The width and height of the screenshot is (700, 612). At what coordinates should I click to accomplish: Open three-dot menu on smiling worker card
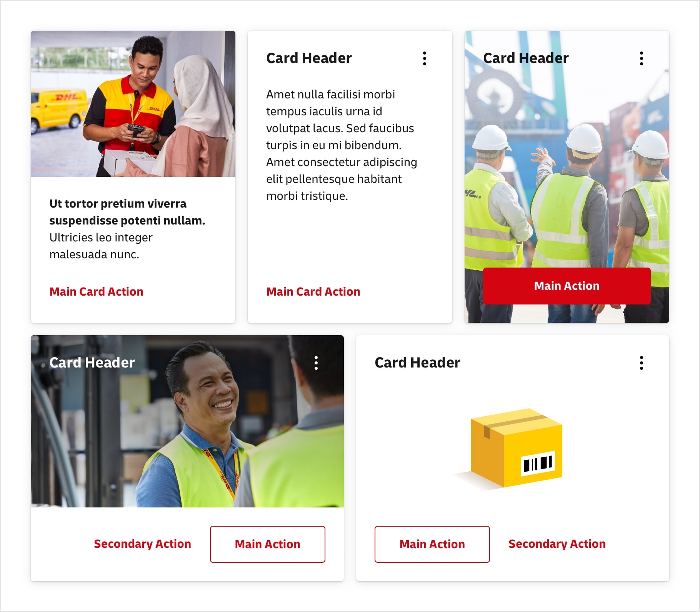[316, 363]
